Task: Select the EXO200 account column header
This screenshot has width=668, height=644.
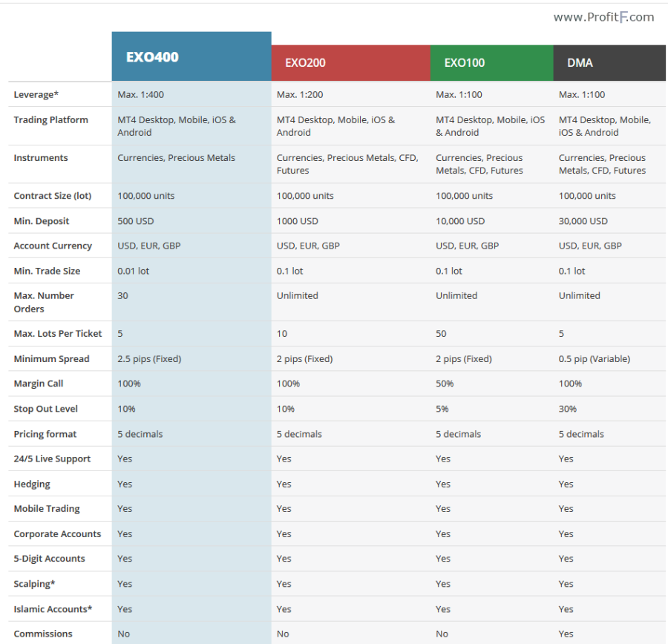Action: coord(350,63)
